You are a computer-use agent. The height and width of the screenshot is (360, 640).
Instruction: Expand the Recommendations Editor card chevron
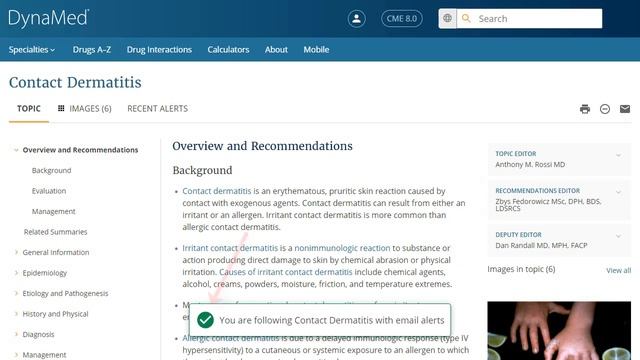618,192
